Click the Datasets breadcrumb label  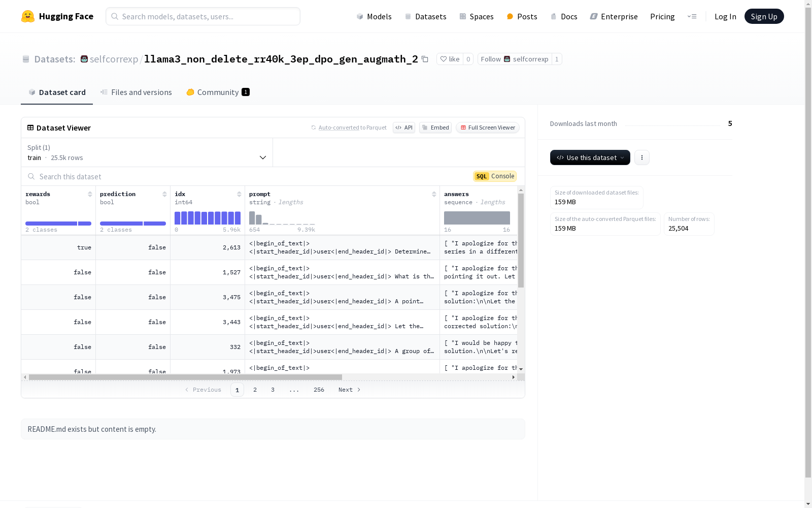click(x=55, y=59)
